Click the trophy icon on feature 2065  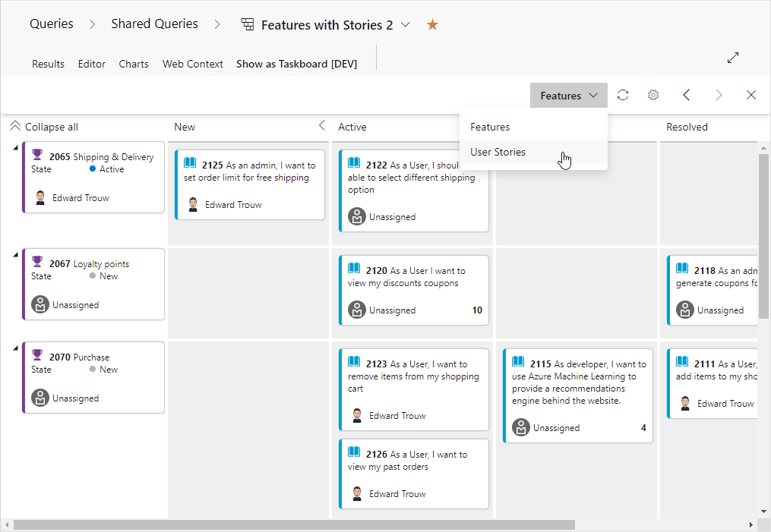[x=37, y=155]
